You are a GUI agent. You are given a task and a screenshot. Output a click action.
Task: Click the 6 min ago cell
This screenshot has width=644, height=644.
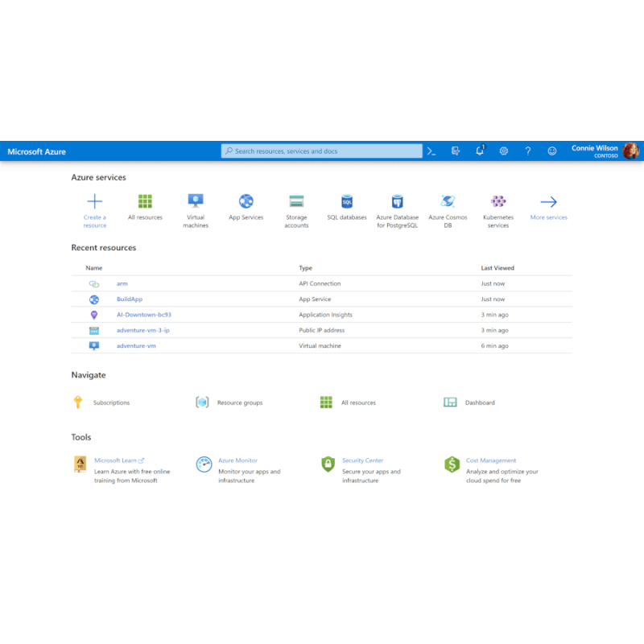(494, 346)
